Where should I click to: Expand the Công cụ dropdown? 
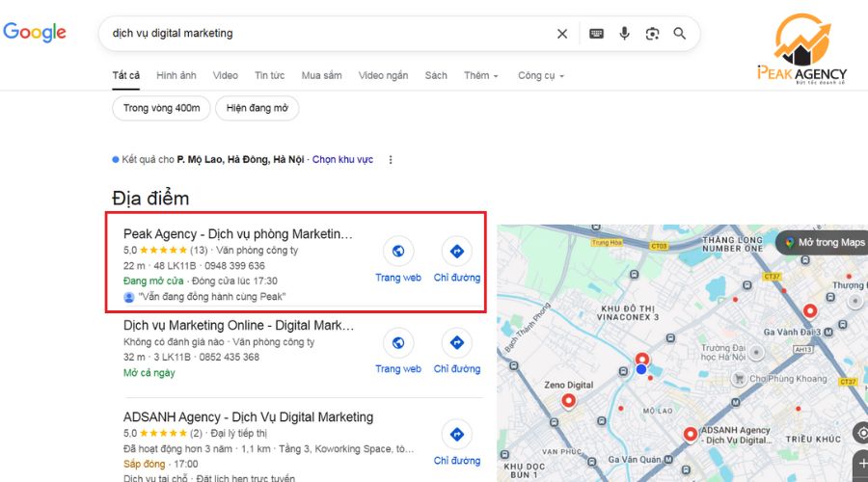[x=541, y=75]
